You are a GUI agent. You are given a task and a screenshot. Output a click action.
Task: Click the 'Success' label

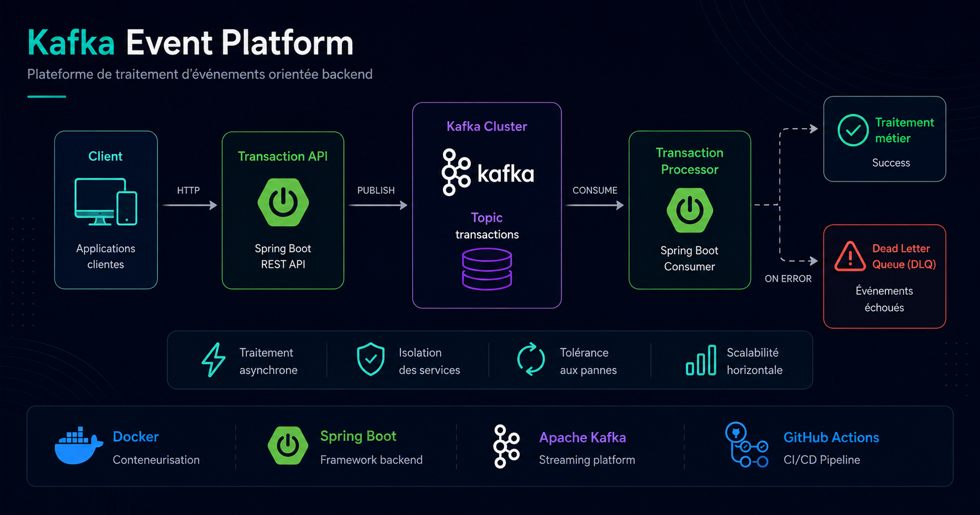(x=891, y=163)
